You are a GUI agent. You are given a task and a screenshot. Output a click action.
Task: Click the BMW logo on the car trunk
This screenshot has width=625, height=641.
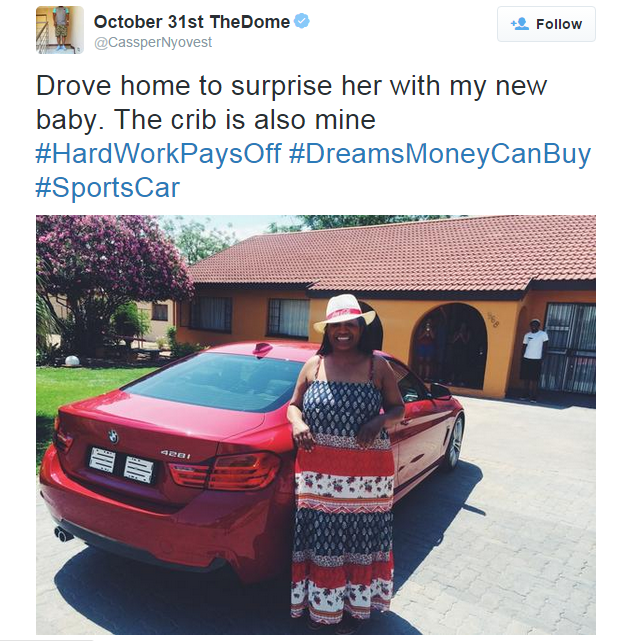click(x=112, y=435)
